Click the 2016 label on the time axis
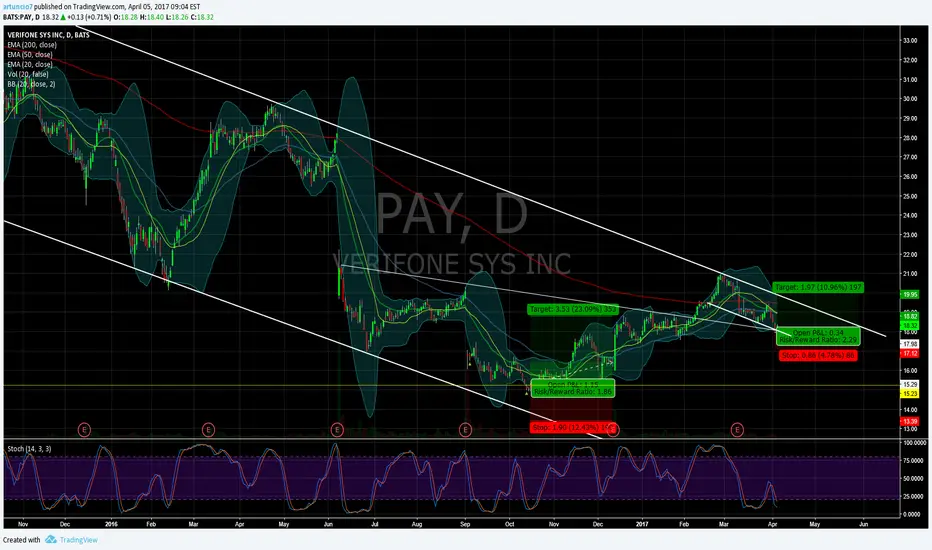The width and height of the screenshot is (932, 550). (111, 524)
